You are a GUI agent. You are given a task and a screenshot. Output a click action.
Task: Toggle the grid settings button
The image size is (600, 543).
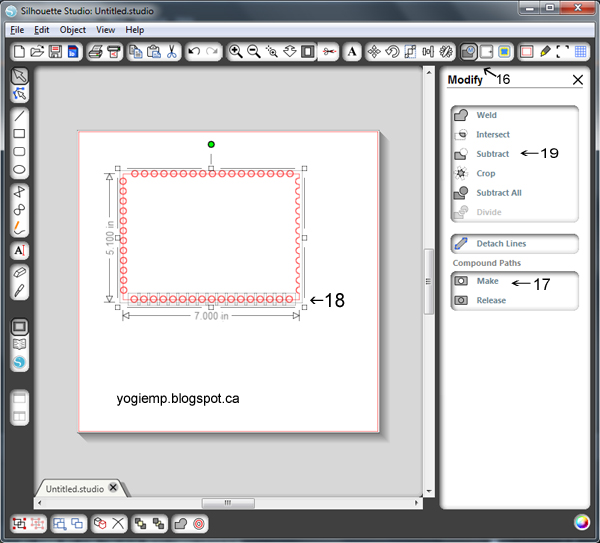581,51
